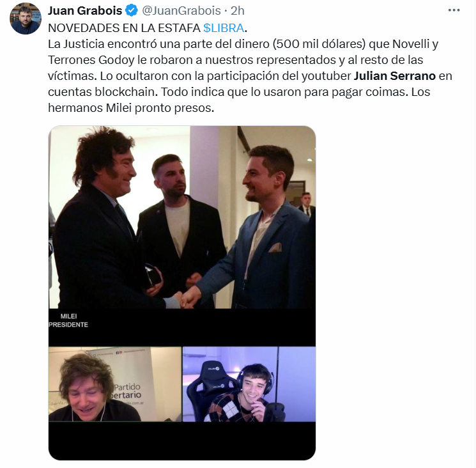476x468 pixels.
Task: Click the Juan Grabois display name
Action: 85,11
